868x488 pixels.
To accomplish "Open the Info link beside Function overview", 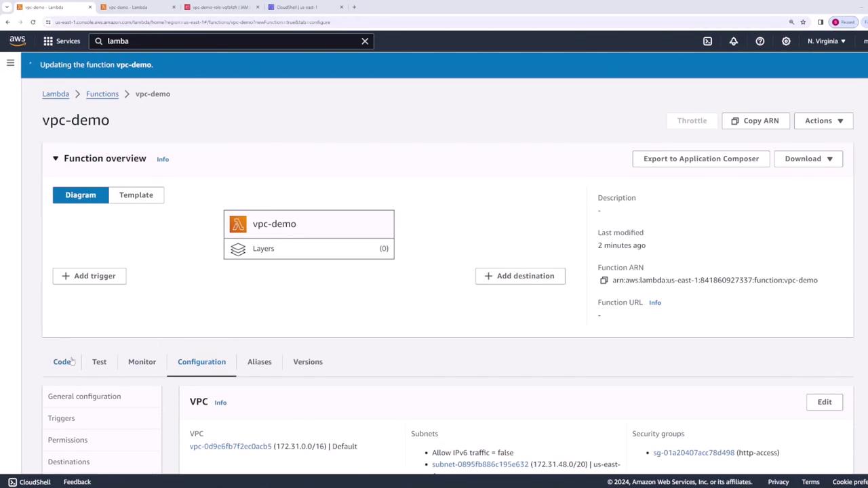I will pos(163,159).
